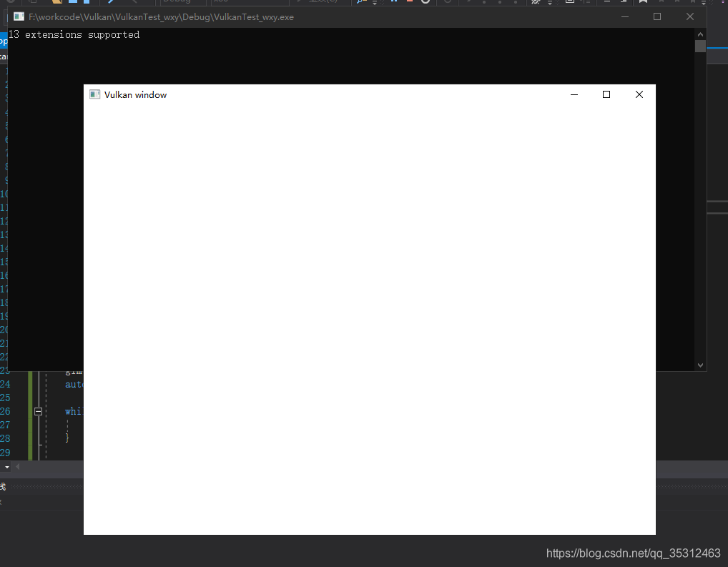Close the VulkanTest_wxy.exe console window

(x=689, y=16)
